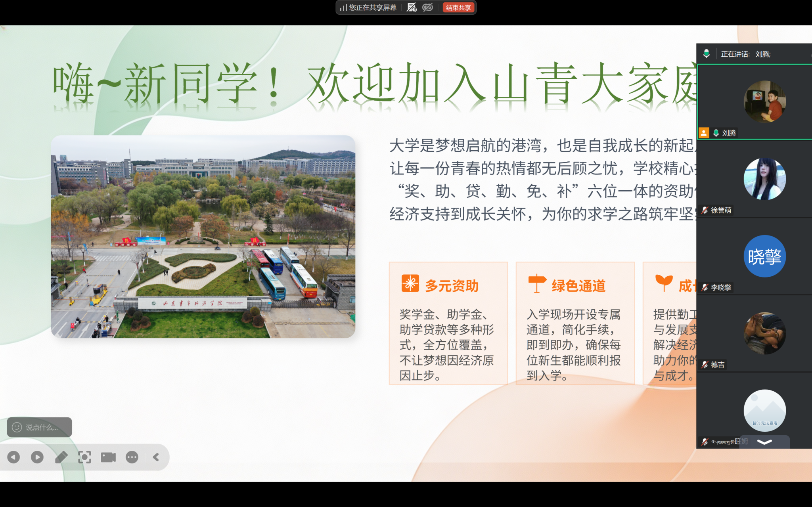Screen dimensions: 812x507
Task: Select 德吉's avatar thumbnail
Action: click(x=764, y=333)
